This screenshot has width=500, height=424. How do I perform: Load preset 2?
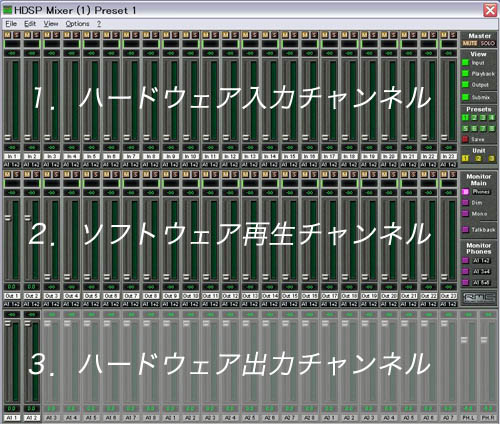coord(474,118)
